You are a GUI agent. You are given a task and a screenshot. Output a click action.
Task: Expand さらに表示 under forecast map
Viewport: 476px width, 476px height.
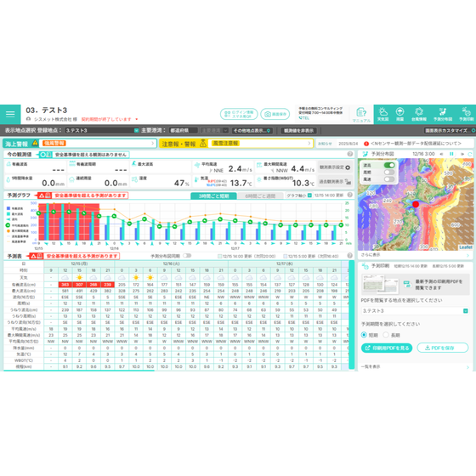click(x=416, y=255)
